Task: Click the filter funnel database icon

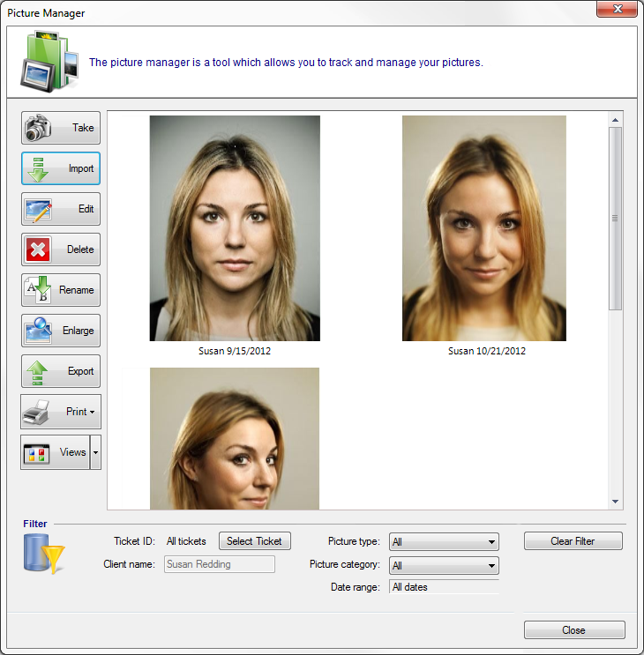Action: pyautogui.click(x=44, y=554)
